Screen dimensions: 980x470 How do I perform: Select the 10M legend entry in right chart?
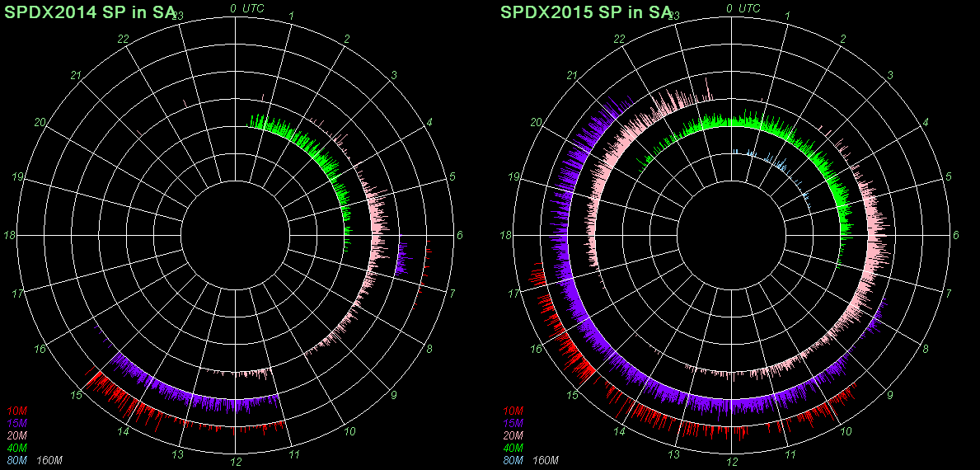point(512,411)
